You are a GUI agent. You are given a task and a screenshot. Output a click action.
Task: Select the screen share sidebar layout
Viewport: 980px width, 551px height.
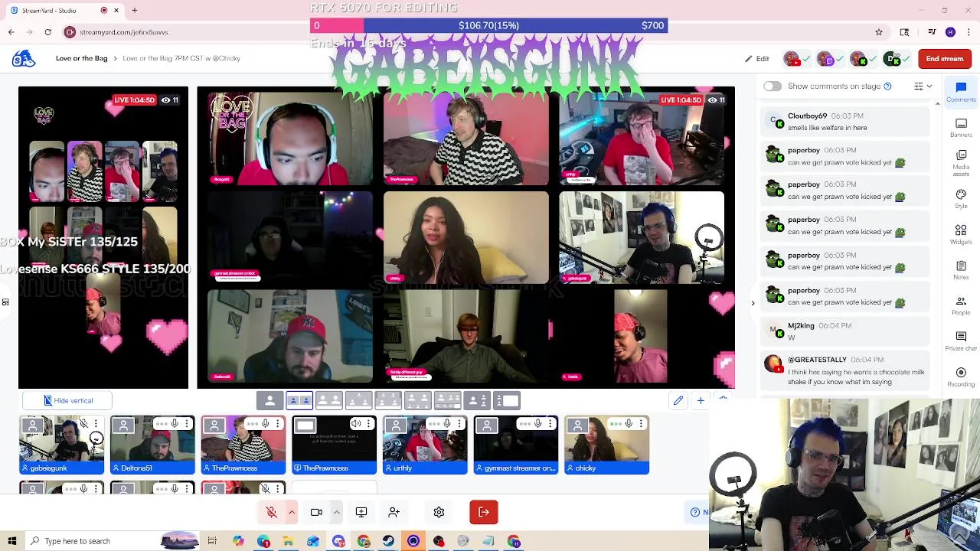point(507,400)
